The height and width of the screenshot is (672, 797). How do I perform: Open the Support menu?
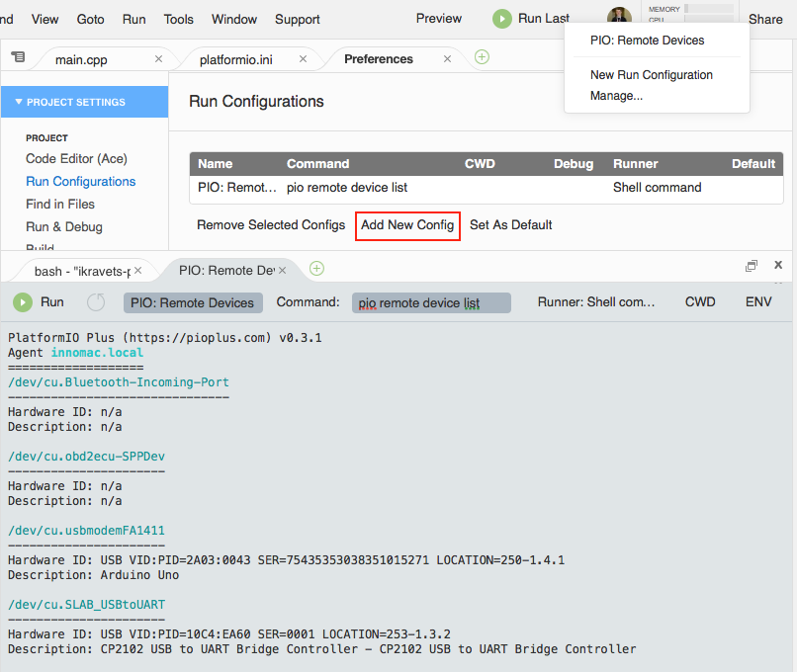(x=298, y=20)
